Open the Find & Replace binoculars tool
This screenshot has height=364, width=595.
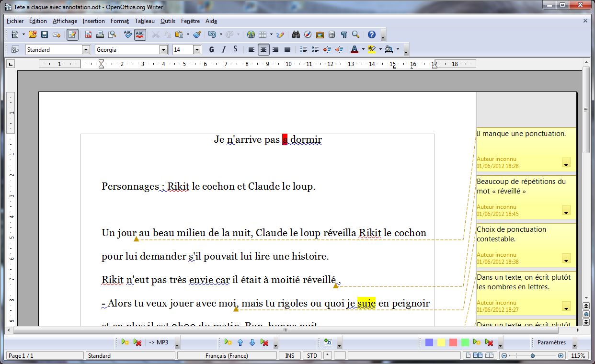click(296, 34)
